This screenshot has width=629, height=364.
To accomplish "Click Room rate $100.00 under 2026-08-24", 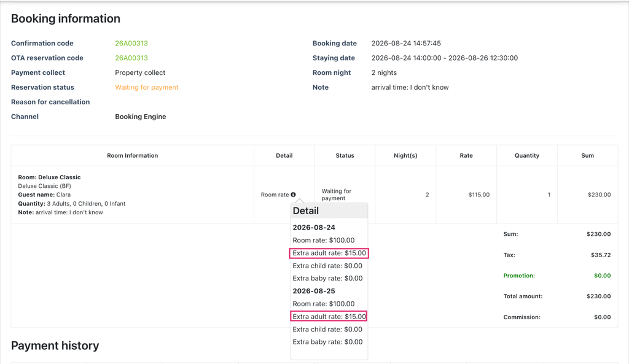I will [x=324, y=240].
